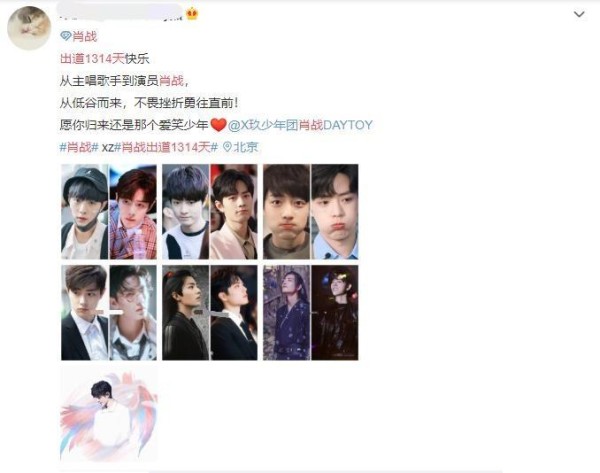Image resolution: width=600 pixels, height=473 pixels.
Task: Click the blurred username at the top
Action: click(x=120, y=11)
